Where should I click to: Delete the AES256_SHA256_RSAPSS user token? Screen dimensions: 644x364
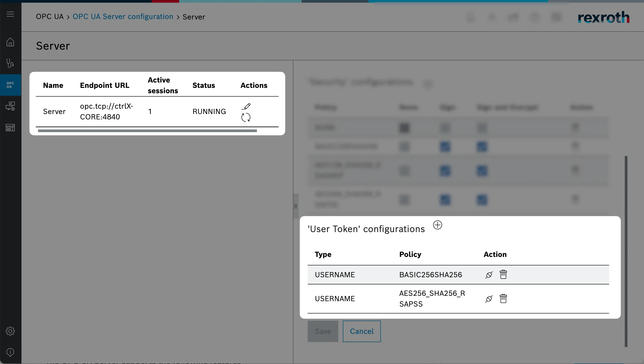coord(503,298)
